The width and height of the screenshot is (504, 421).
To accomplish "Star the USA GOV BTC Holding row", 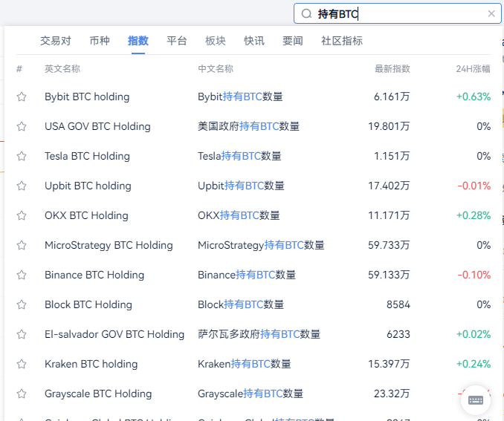I will click(22, 126).
